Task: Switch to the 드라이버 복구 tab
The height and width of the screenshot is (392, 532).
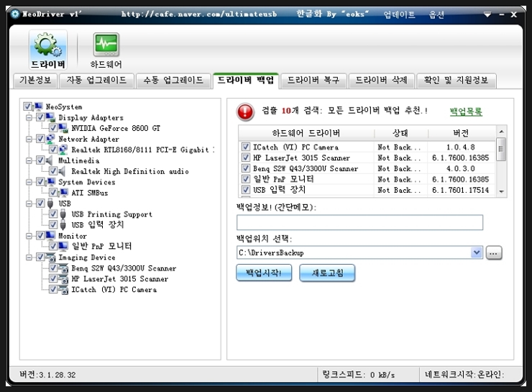Action: coord(312,81)
